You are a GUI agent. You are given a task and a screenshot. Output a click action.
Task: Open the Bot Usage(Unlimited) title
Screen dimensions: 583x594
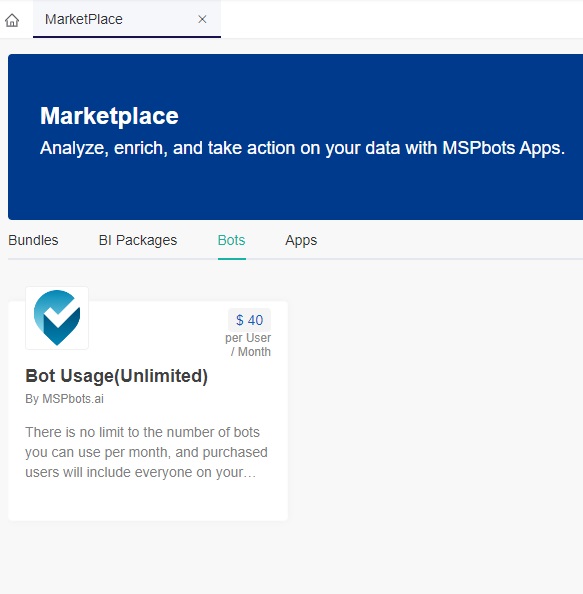[117, 376]
